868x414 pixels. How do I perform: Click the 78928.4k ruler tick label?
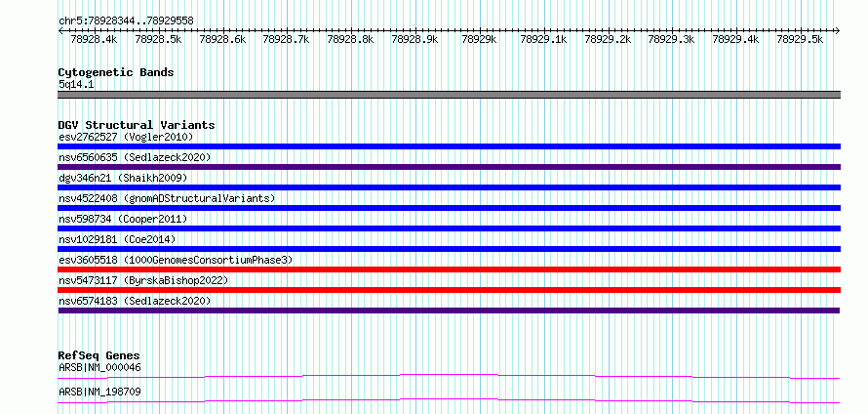click(94, 39)
